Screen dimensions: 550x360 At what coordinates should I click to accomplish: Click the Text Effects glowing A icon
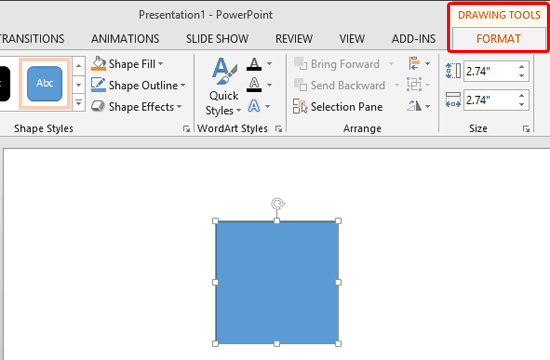254,106
